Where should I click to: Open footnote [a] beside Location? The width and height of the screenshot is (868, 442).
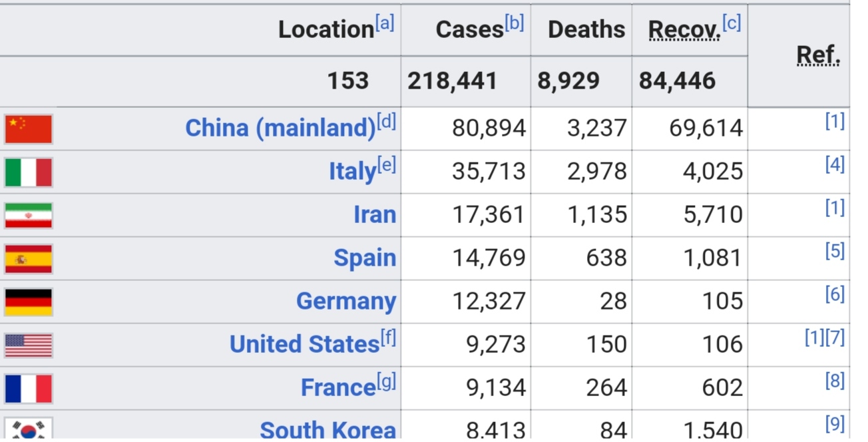pos(385,24)
